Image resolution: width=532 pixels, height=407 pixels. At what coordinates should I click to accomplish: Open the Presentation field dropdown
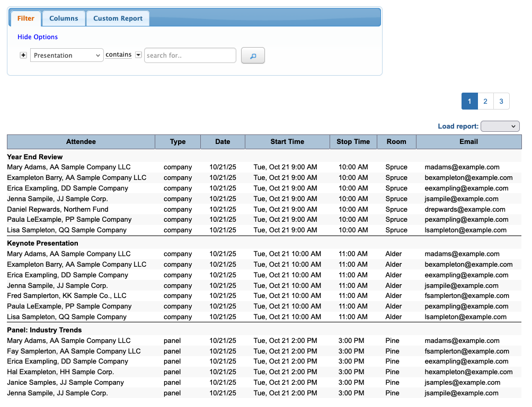tap(67, 56)
